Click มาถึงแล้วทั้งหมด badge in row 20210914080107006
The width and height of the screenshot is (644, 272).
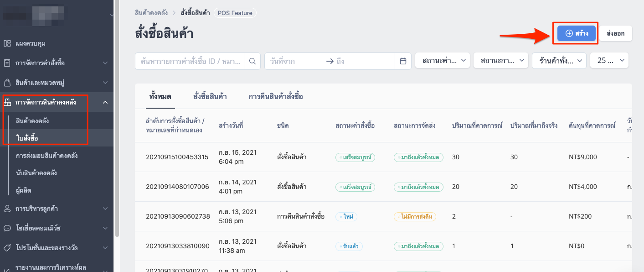click(x=418, y=187)
